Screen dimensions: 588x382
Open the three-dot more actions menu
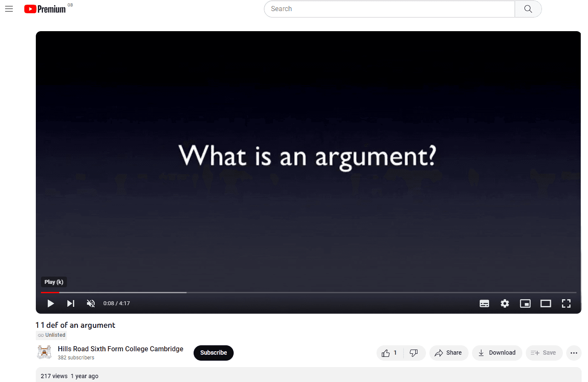(574, 353)
